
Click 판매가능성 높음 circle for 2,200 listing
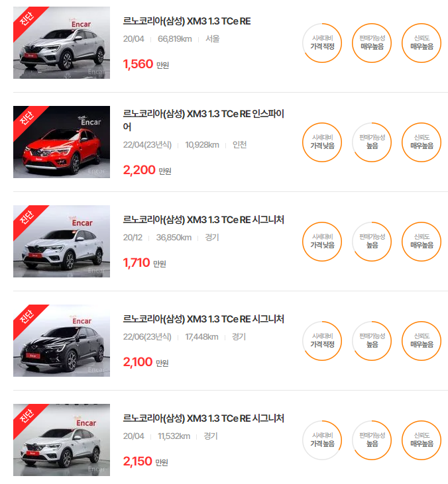[372, 142]
